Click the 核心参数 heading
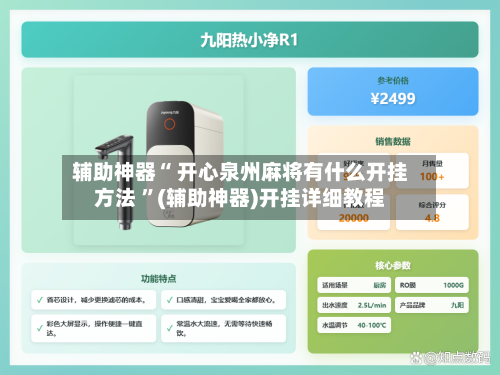 tap(393, 265)
